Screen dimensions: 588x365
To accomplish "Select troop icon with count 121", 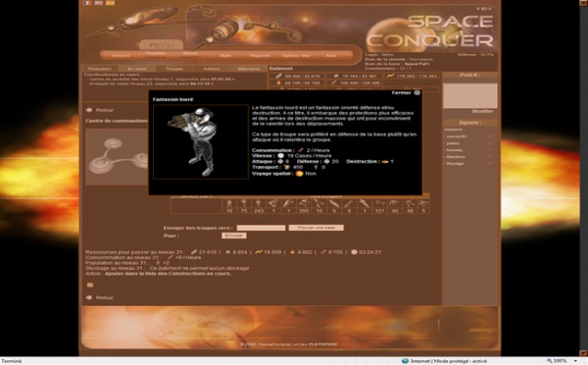I will pyautogui.click(x=379, y=203).
